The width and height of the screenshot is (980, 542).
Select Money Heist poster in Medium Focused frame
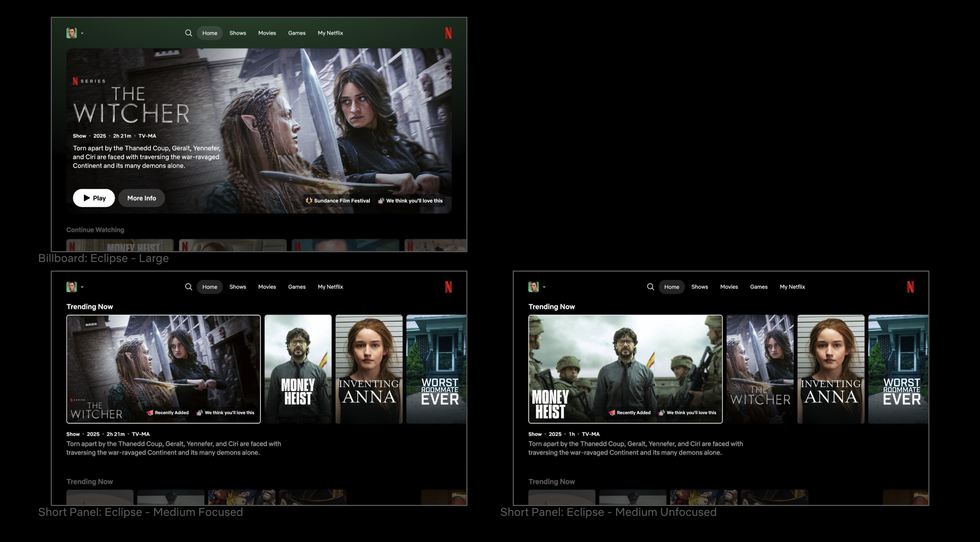click(298, 369)
